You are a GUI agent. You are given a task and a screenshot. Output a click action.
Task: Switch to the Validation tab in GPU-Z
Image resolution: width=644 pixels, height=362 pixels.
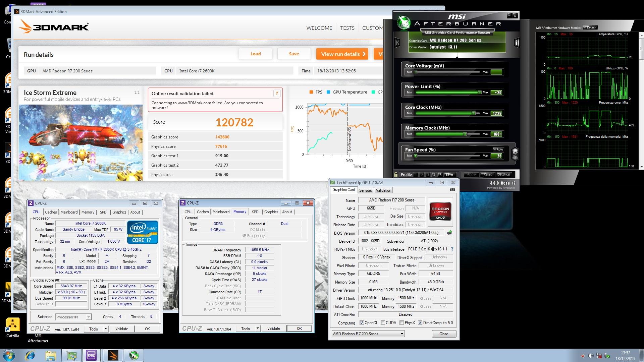point(383,190)
